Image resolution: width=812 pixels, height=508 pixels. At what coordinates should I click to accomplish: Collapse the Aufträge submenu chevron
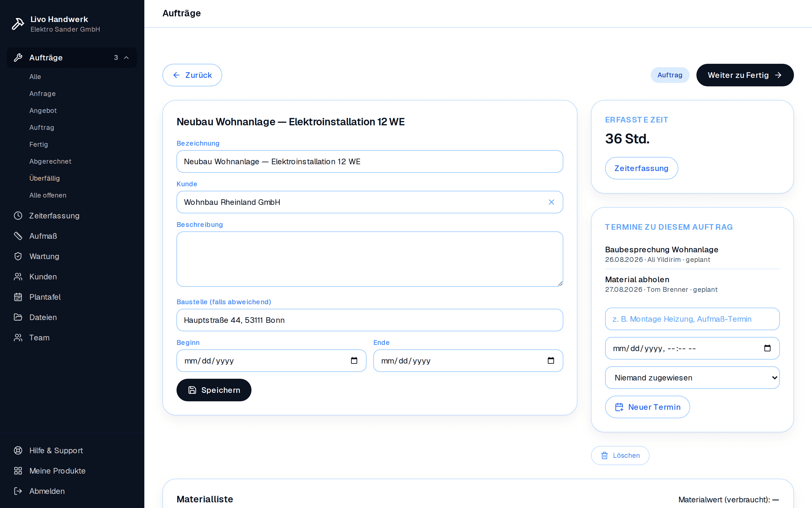tap(127, 58)
